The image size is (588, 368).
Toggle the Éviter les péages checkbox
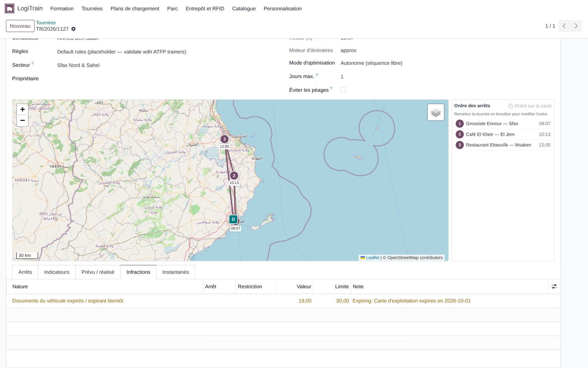pos(343,90)
